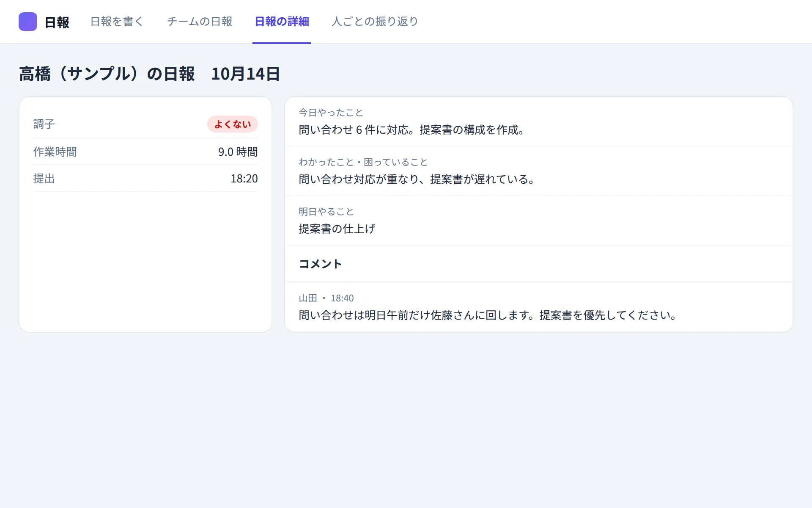Viewport: 812px width, 508px height.
Task: Click the 今日やったこと section label
Action: pyautogui.click(x=331, y=113)
